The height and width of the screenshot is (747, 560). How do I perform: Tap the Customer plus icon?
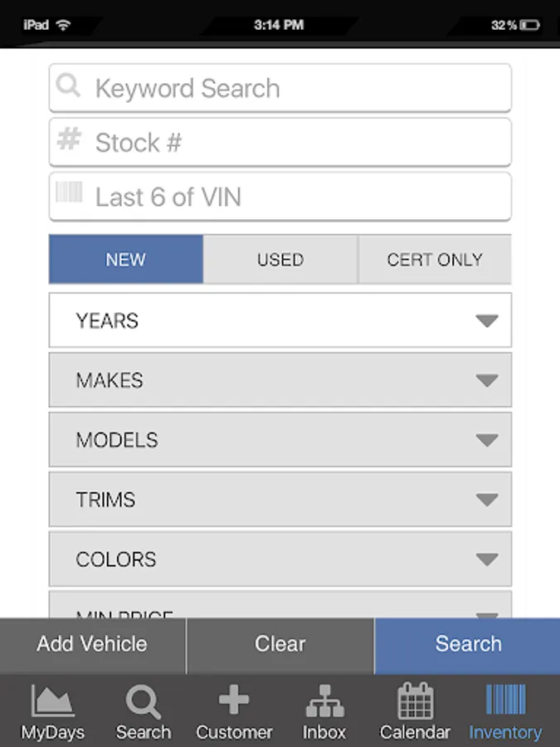click(x=234, y=701)
